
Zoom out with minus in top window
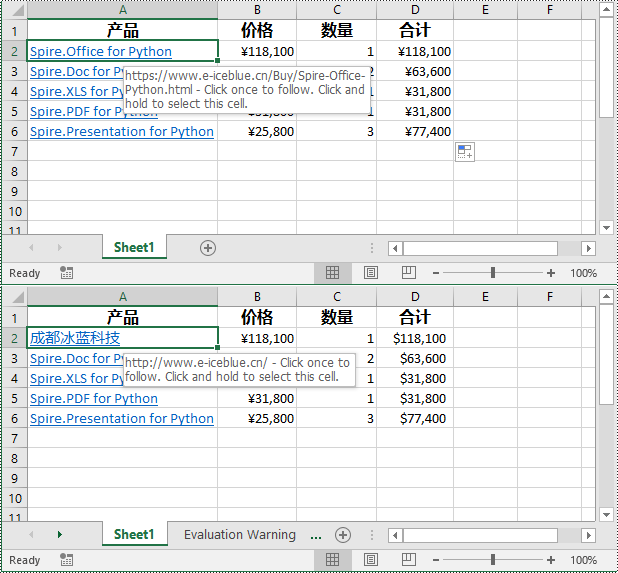[x=436, y=273]
